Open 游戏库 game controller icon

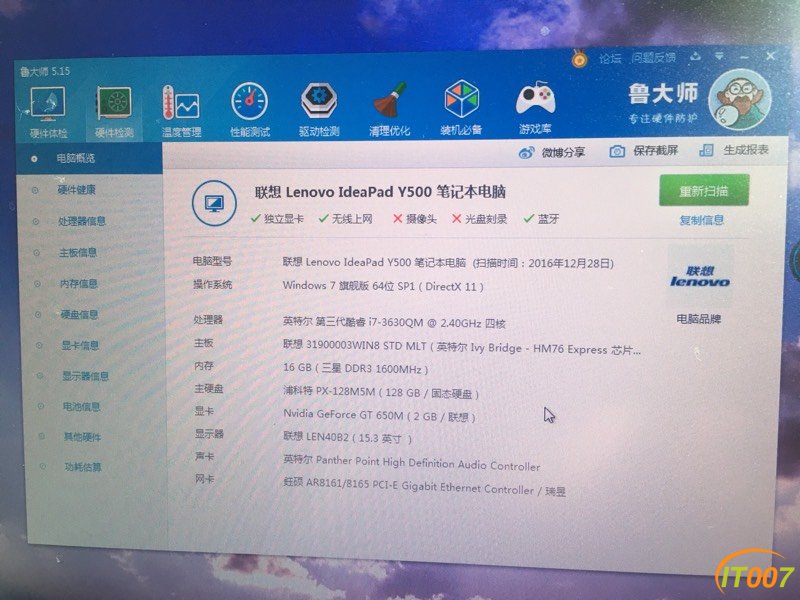[535, 107]
